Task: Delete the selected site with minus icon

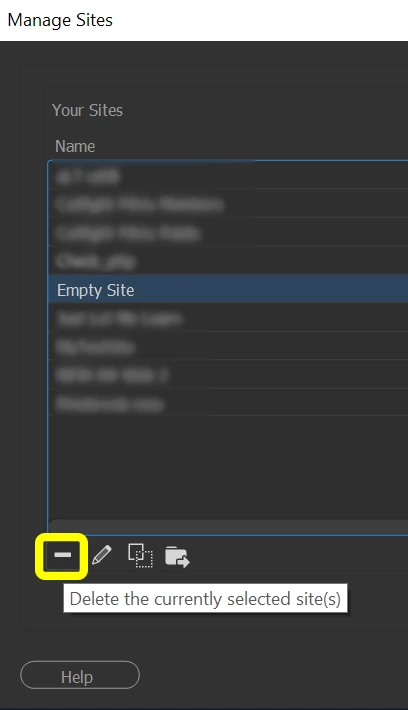Action: pos(62,556)
